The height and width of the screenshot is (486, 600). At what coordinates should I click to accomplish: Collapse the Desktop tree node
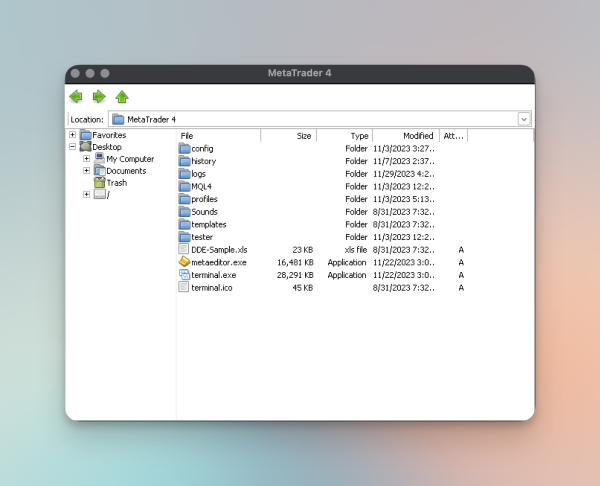point(72,147)
